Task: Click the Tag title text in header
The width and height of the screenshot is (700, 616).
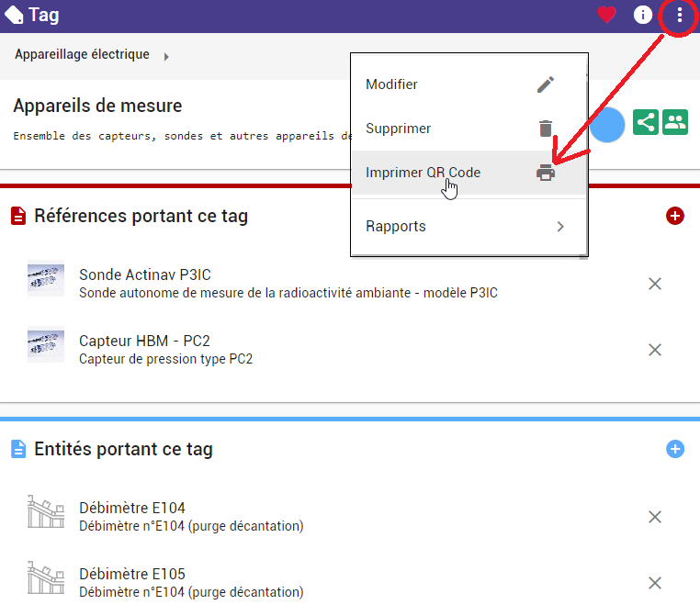Action: pyautogui.click(x=44, y=16)
